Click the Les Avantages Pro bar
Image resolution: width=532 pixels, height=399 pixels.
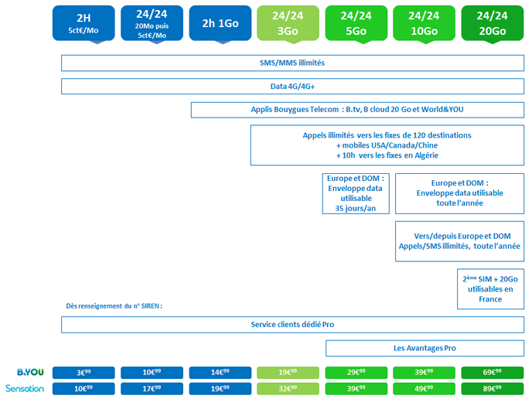425,348
